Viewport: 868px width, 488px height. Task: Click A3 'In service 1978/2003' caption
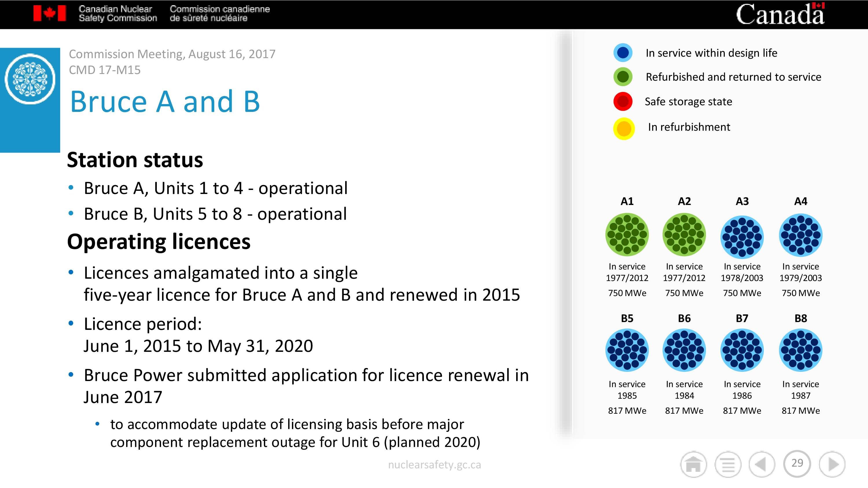coord(742,272)
